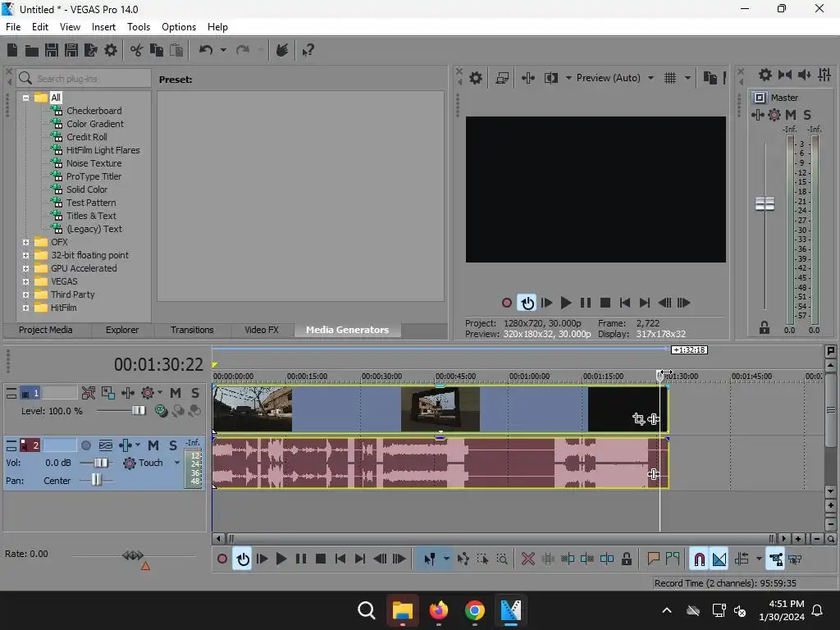Open a project using folder icon
This screenshot has width=840, height=630.
(x=32, y=50)
